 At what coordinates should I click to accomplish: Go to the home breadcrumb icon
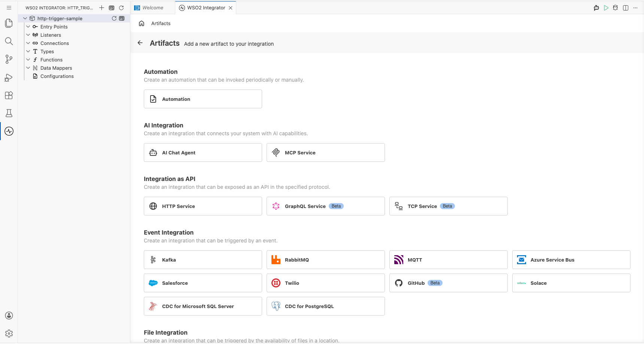(142, 23)
